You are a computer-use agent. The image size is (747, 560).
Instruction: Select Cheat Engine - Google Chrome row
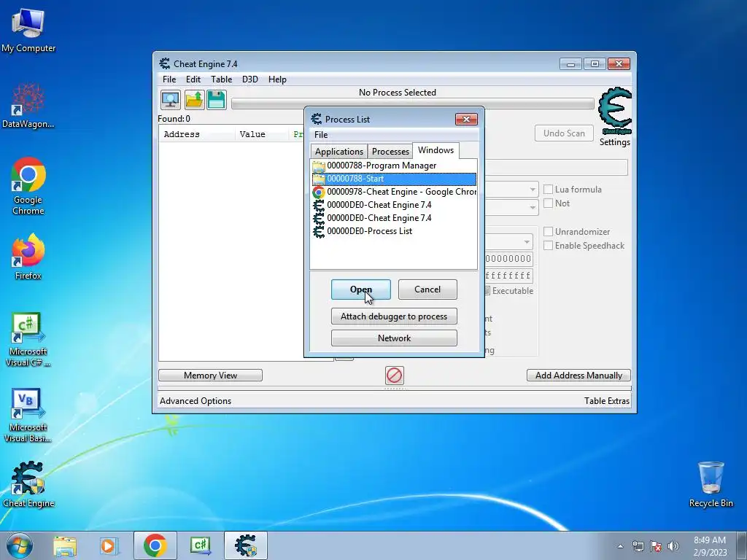point(394,192)
